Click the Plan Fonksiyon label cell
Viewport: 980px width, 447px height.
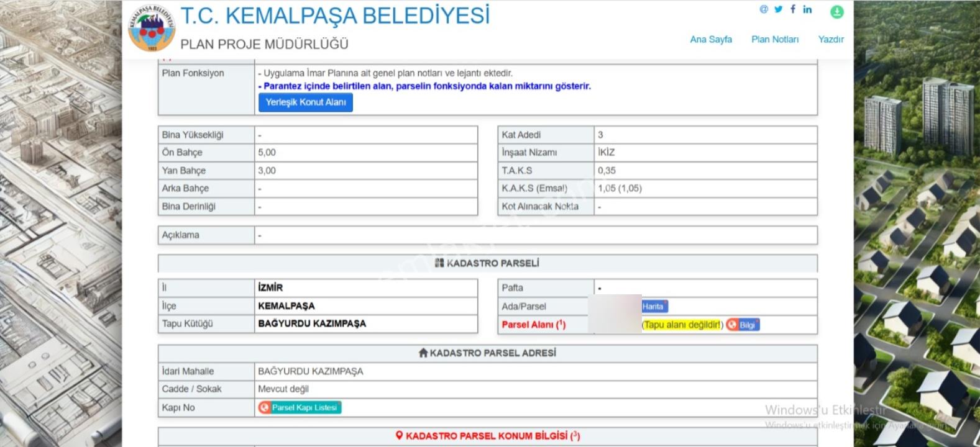pos(206,89)
